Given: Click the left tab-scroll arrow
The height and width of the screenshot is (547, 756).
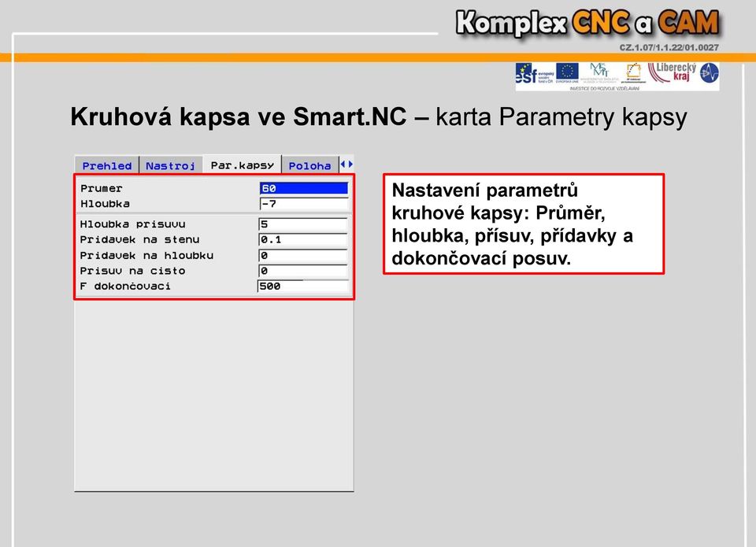Looking at the screenshot, I should (x=343, y=164).
